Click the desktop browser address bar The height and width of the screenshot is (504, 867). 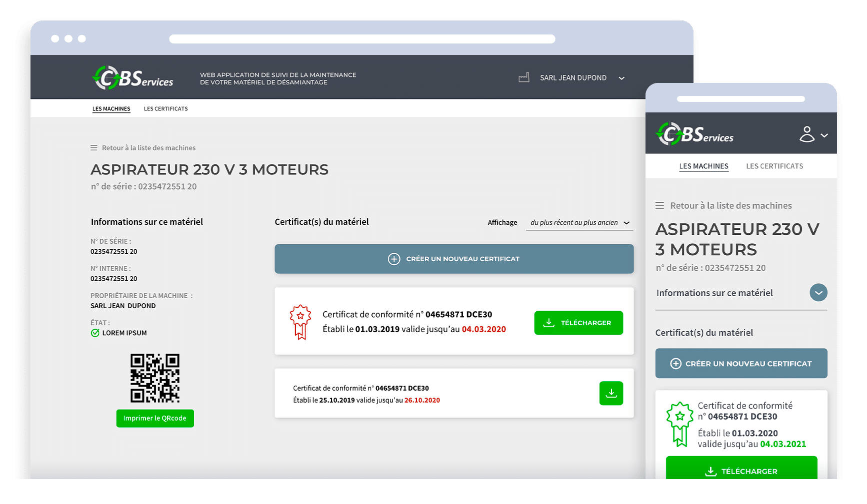pos(362,39)
